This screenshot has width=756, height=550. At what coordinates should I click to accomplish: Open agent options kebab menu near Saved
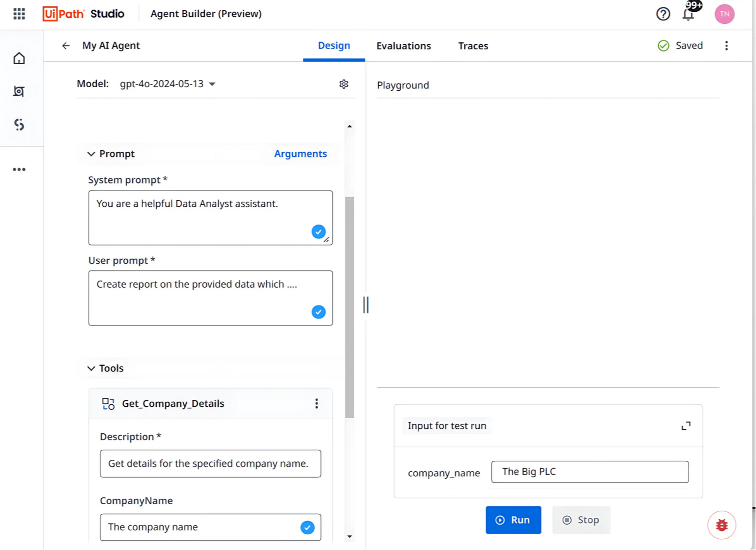coord(726,46)
